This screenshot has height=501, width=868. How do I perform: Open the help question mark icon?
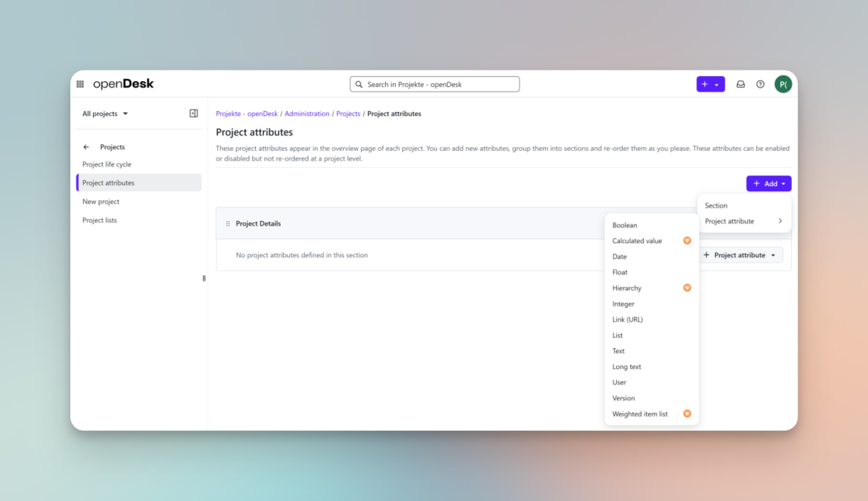[x=760, y=84]
